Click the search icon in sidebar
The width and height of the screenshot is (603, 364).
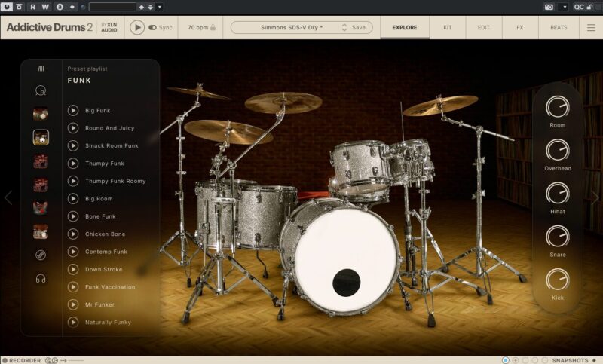[41, 91]
